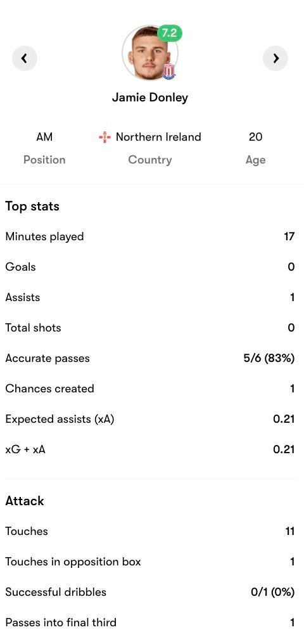
Task: Click the 7.2 rating badge
Action: click(x=169, y=33)
